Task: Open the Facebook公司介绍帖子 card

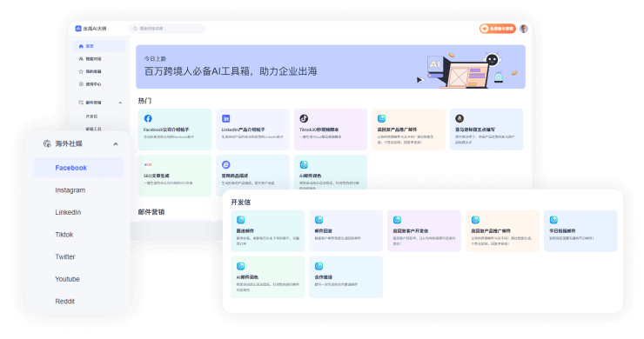Action: click(x=175, y=130)
